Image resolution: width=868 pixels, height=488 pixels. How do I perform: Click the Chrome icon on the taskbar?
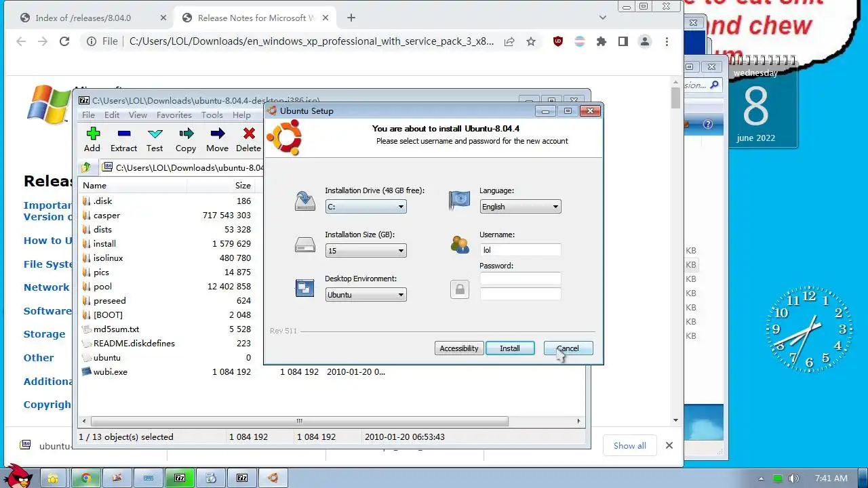(x=86, y=478)
